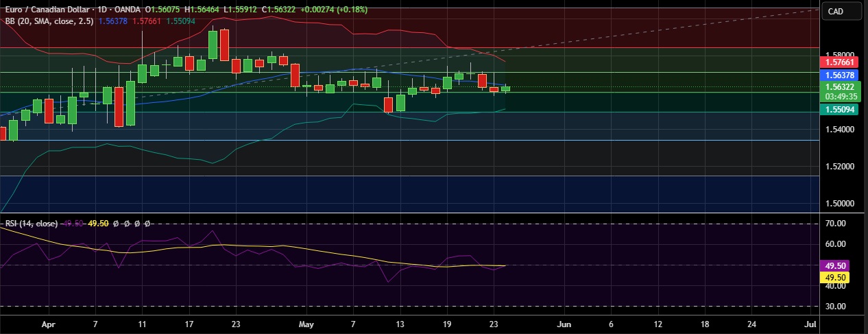Click the 60.00 RSI scale tick
868x334 pixels.
pyautogui.click(x=835, y=244)
